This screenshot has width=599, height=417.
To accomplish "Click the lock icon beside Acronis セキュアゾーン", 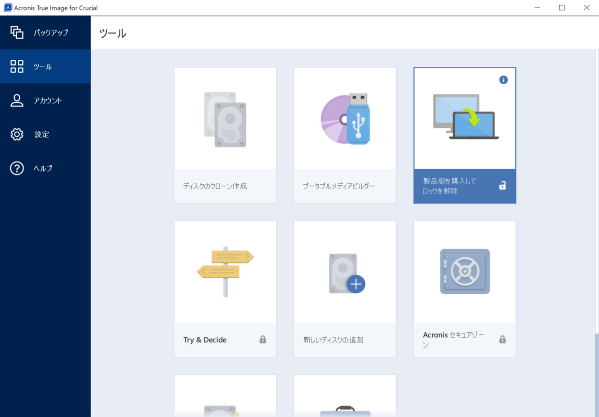I will tap(502, 339).
